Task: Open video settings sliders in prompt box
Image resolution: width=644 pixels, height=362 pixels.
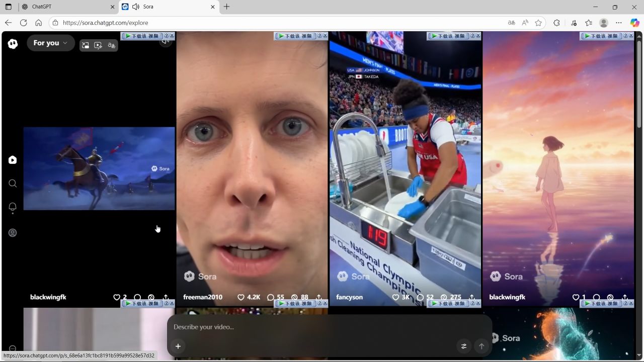Action: pos(464,346)
